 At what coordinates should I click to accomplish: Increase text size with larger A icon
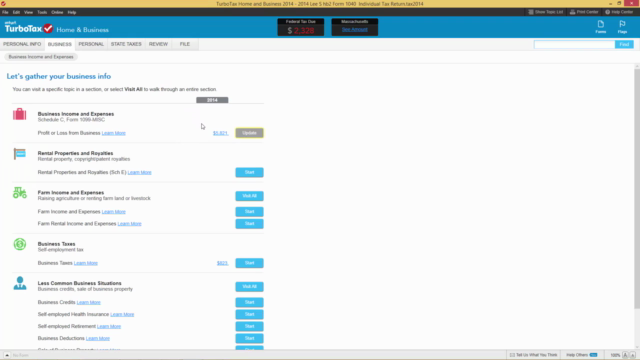pos(625,355)
